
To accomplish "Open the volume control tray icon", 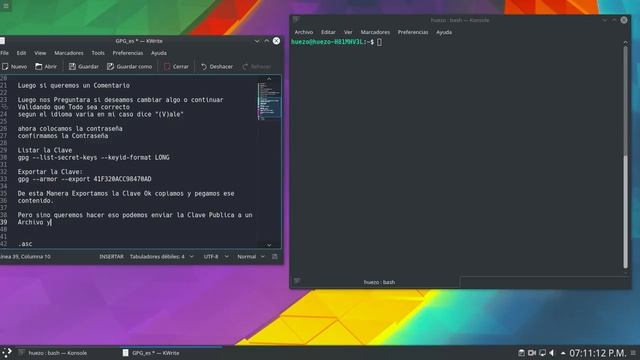I will [552, 353].
